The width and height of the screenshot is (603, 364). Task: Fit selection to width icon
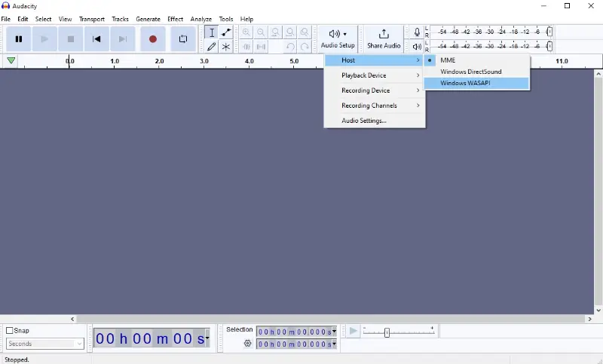coord(275,32)
